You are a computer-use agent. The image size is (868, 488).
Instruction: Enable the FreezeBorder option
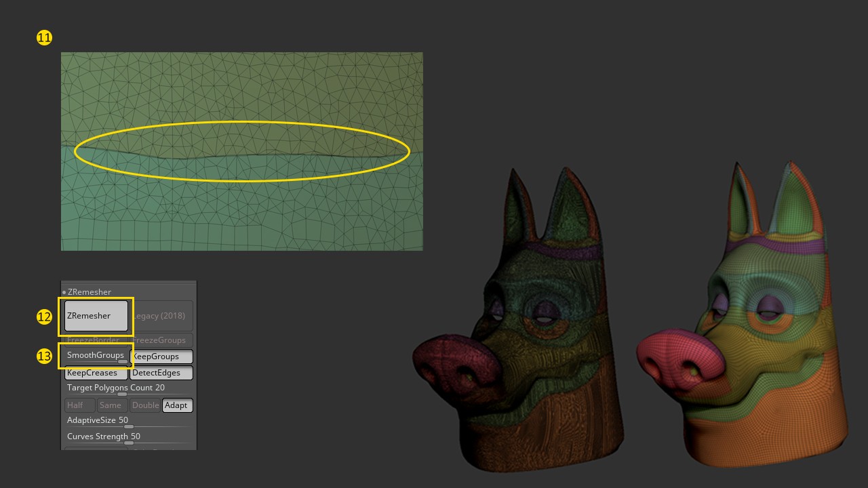pyautogui.click(x=96, y=340)
